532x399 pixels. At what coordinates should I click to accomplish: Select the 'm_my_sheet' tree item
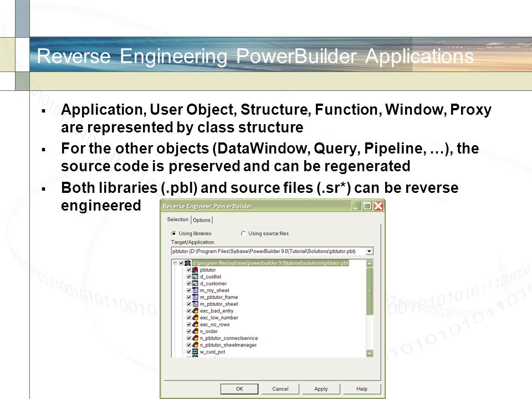pos(214,290)
